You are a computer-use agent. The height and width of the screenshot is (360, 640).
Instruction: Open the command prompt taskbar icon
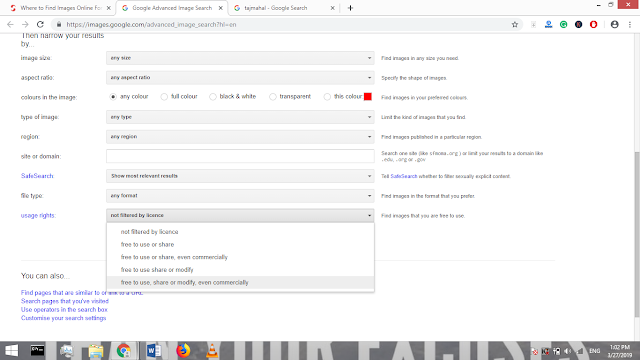(x=38, y=351)
